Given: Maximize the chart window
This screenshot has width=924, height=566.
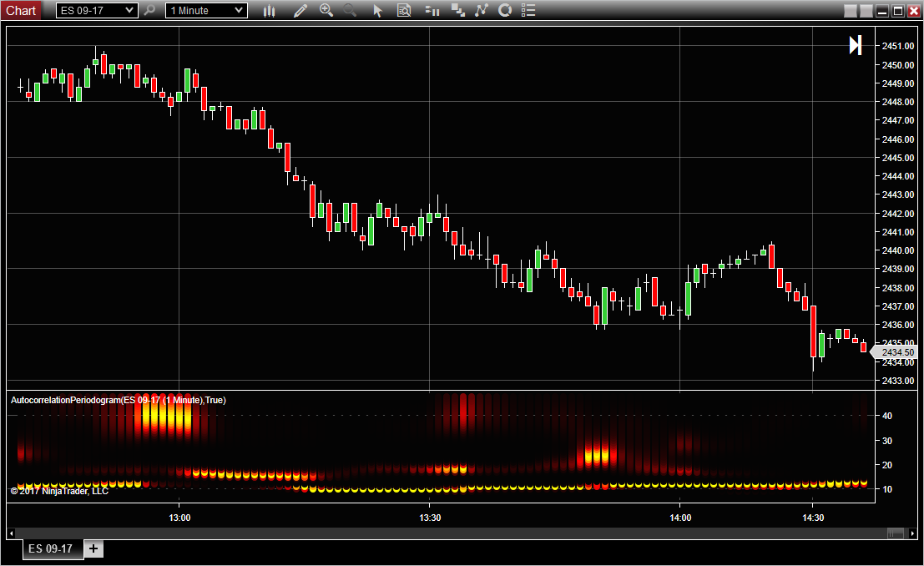Looking at the screenshot, I should point(898,11).
